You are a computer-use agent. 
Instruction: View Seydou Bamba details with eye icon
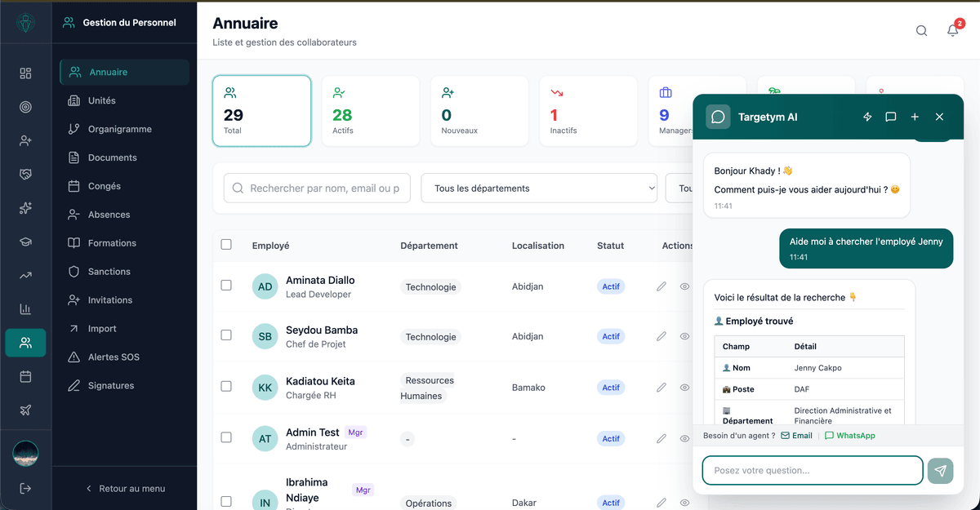coord(684,336)
